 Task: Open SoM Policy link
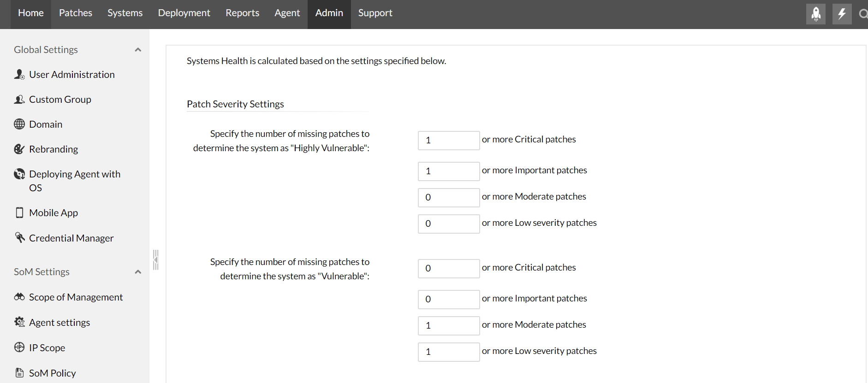(52, 373)
